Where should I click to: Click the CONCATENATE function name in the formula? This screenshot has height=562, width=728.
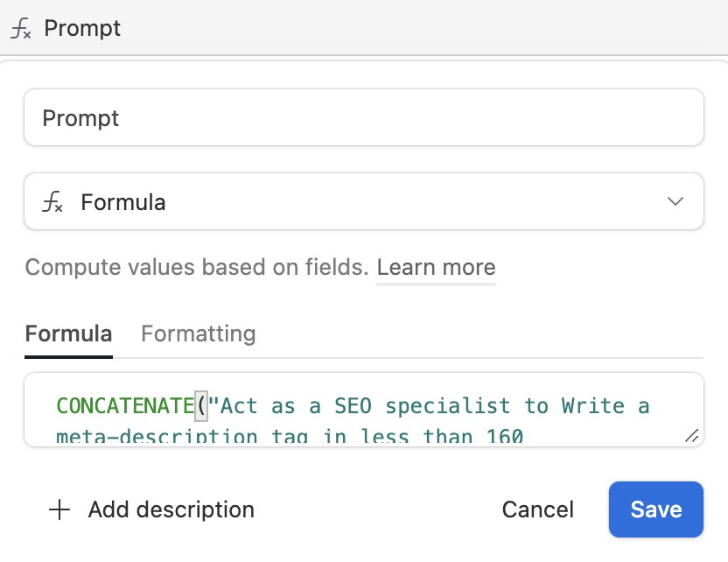point(124,406)
